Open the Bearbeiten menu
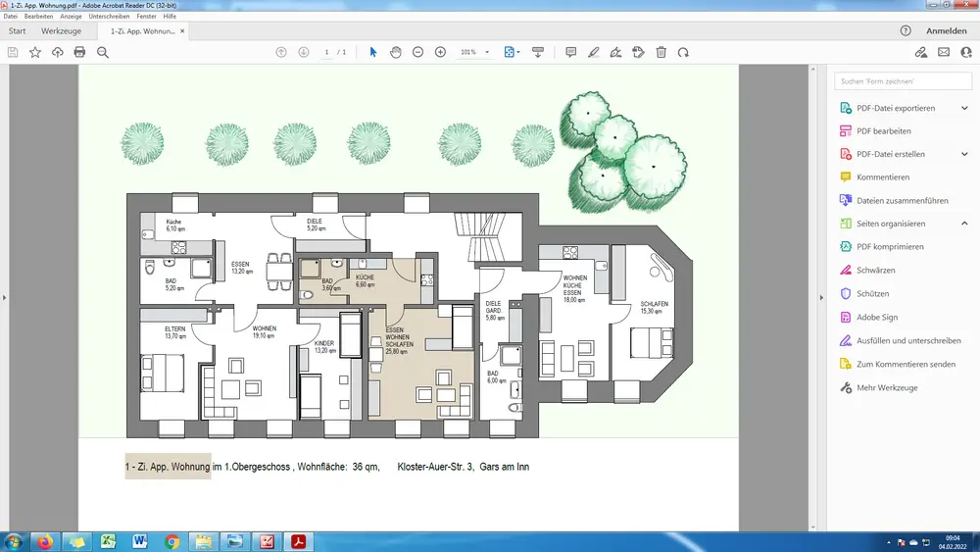Screen dimensions: 980x552 pos(39,17)
